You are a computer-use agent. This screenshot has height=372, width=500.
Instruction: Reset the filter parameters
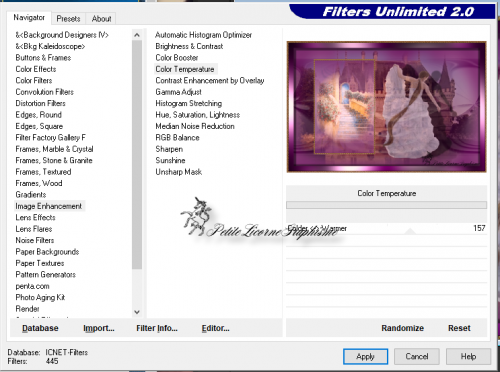[x=459, y=328]
